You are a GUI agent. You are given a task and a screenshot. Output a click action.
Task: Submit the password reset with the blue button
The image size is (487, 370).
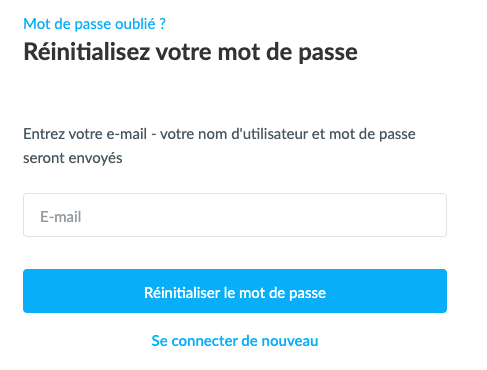[x=235, y=291]
